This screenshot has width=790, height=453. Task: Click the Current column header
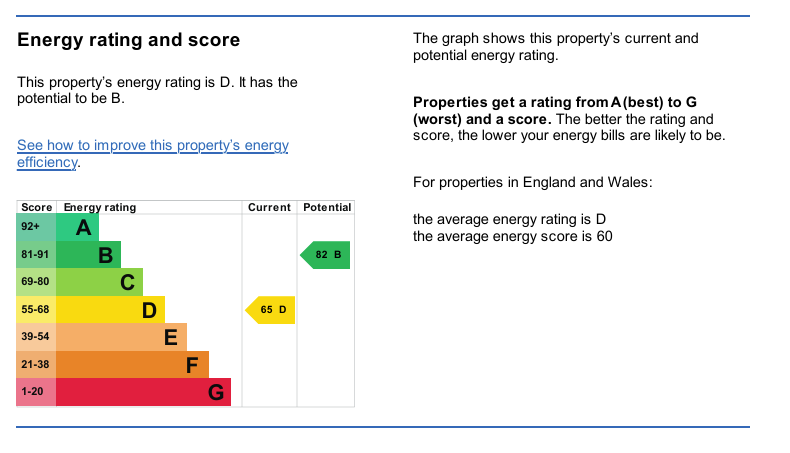click(269, 207)
